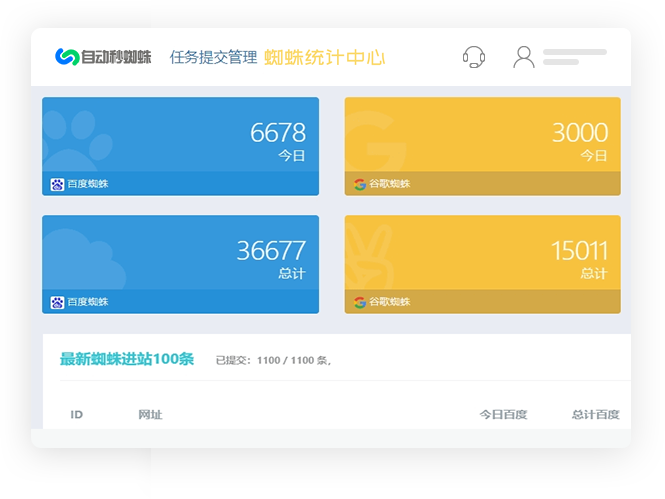The height and width of the screenshot is (499, 665).
Task: Click the 最新蜘蛛进站100条 heading
Action: [127, 359]
